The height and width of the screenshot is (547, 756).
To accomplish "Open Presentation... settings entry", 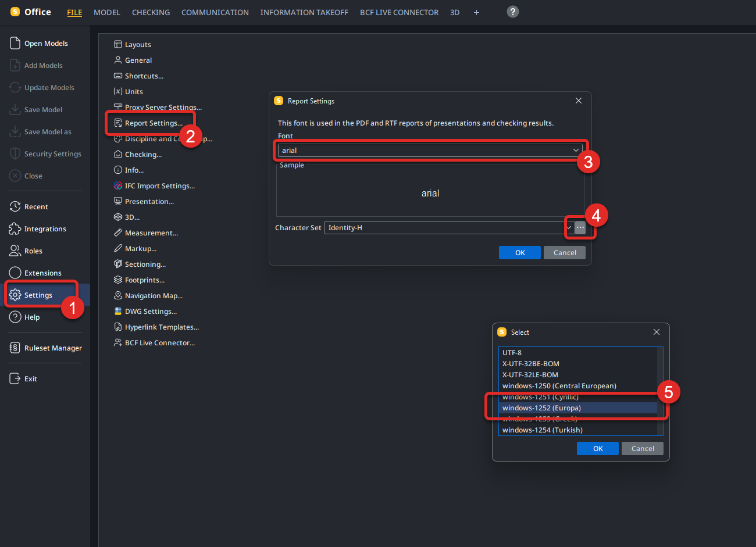I will pos(149,202).
